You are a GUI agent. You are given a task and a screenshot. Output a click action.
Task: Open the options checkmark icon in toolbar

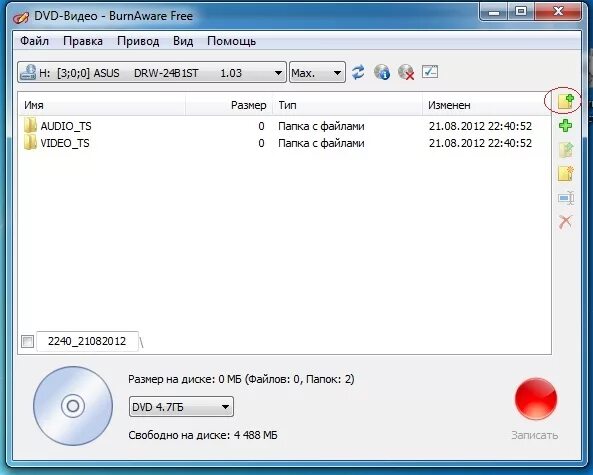coord(430,71)
